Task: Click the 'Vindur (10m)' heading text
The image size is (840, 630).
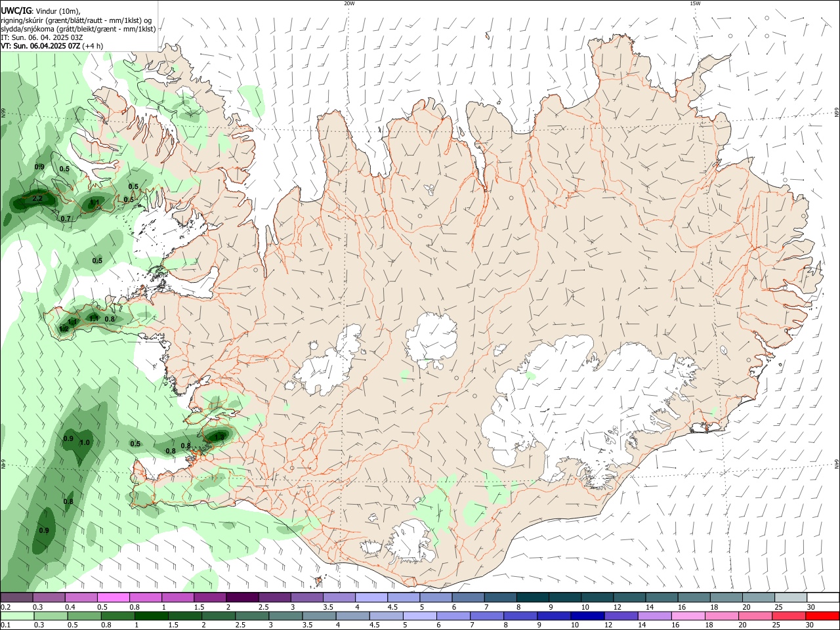Action: pos(56,11)
